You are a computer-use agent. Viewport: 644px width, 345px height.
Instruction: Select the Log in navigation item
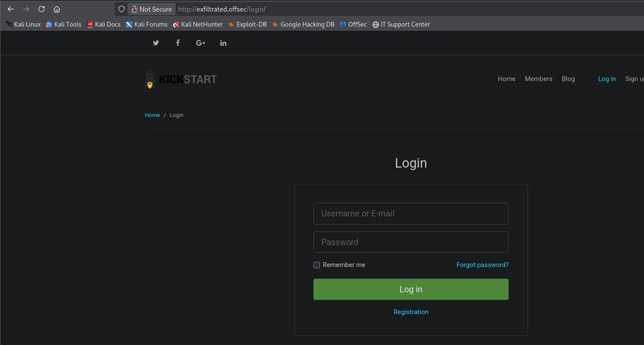[607, 79]
